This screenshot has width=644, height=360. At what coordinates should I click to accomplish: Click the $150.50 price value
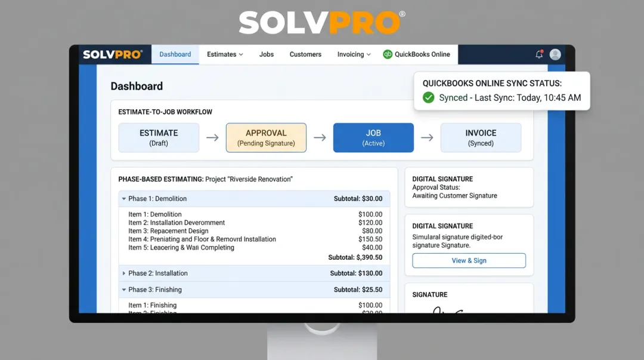pyautogui.click(x=370, y=239)
